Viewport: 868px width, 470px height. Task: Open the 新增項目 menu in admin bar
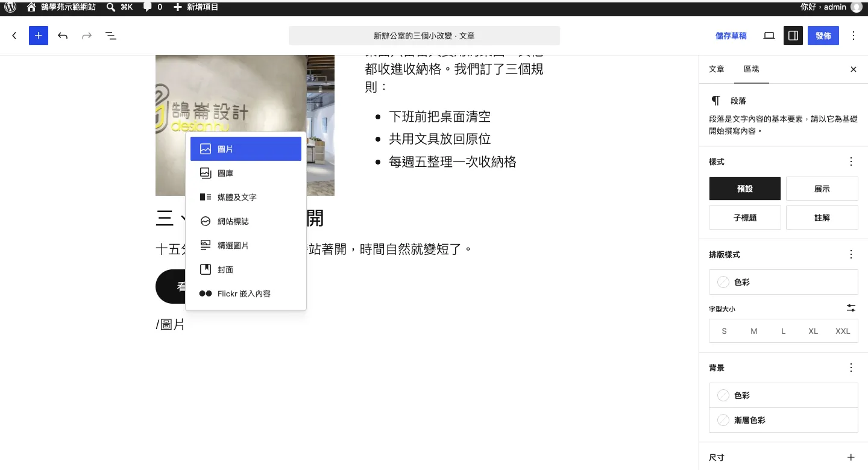click(196, 7)
